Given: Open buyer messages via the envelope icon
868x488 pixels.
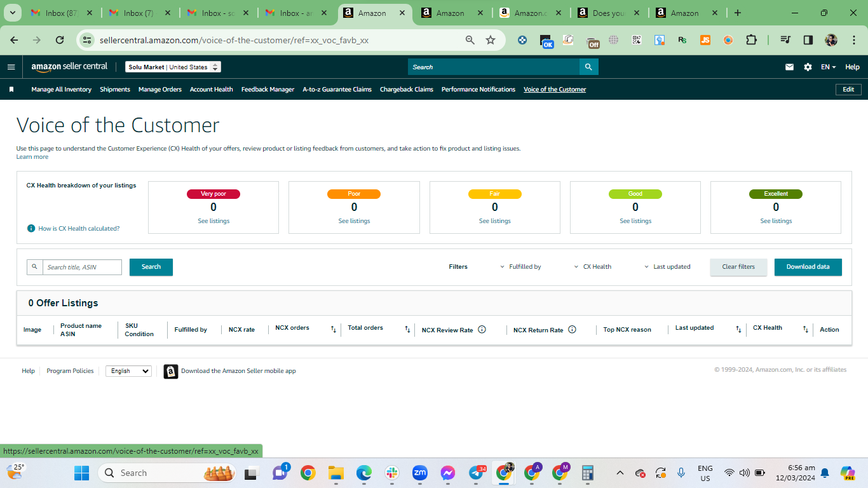Looking at the screenshot, I should (x=789, y=67).
